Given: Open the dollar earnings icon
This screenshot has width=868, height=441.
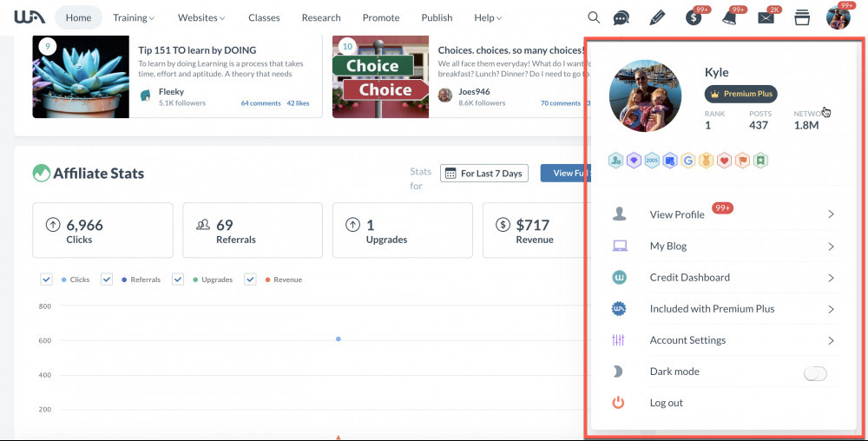Looking at the screenshot, I should [x=693, y=17].
